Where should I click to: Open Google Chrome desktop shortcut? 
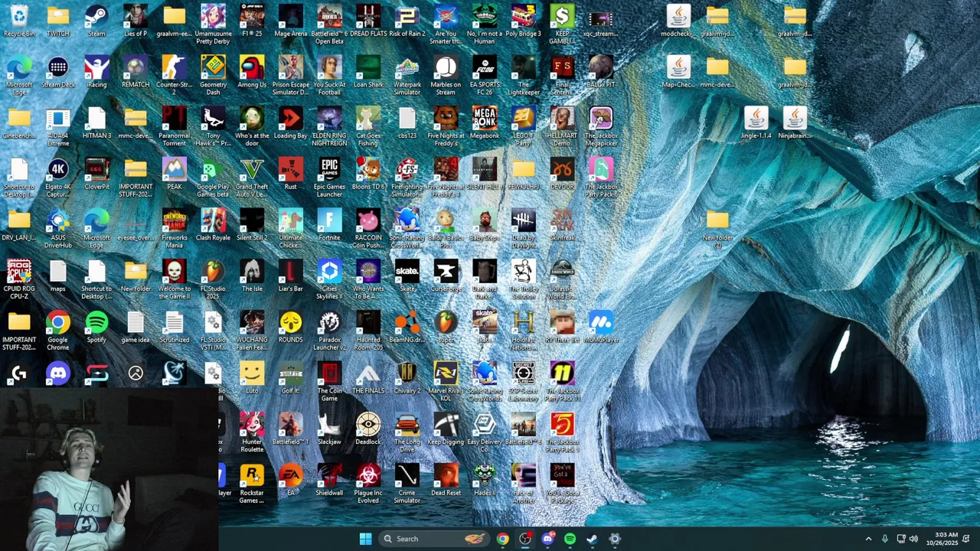tap(58, 331)
